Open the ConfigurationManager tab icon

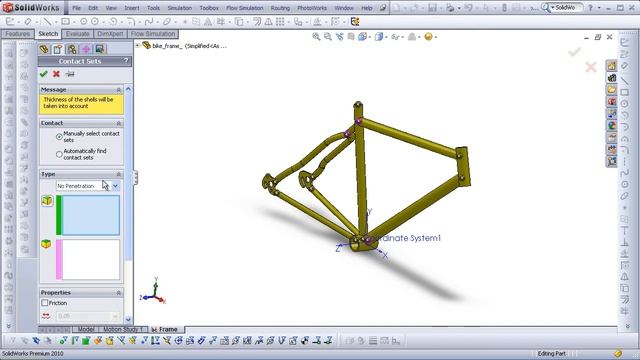point(72,49)
